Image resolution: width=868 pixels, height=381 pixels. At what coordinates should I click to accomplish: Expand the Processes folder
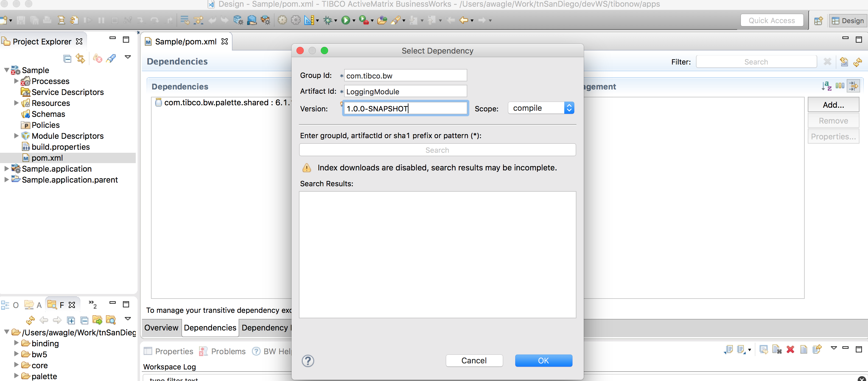tap(16, 81)
